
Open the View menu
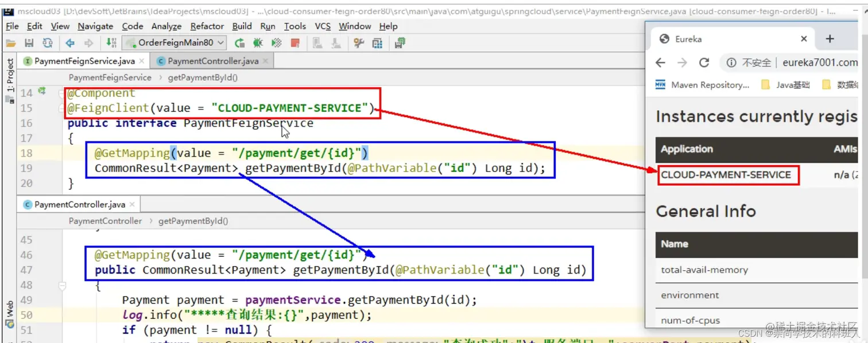(x=60, y=26)
